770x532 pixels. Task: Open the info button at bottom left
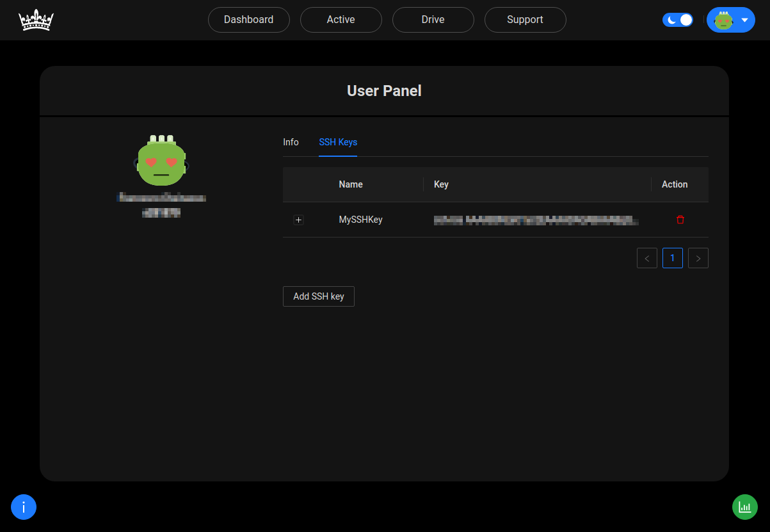tap(24, 506)
